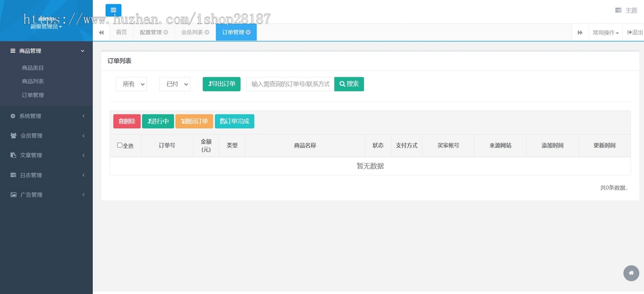Click the 主题 theme icon
This screenshot has width=644, height=294.
(618, 10)
